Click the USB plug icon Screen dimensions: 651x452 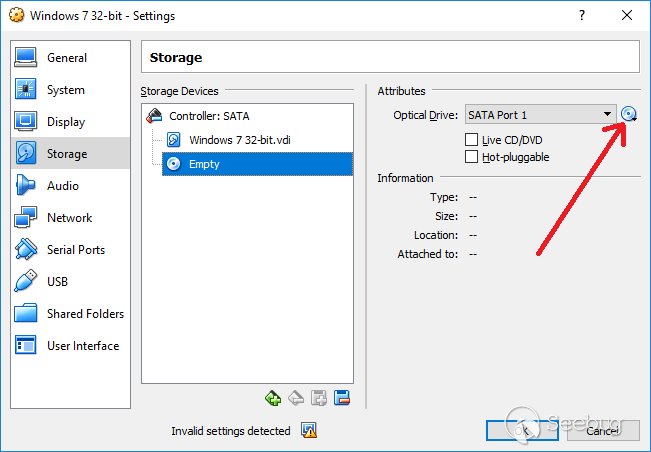click(x=26, y=281)
